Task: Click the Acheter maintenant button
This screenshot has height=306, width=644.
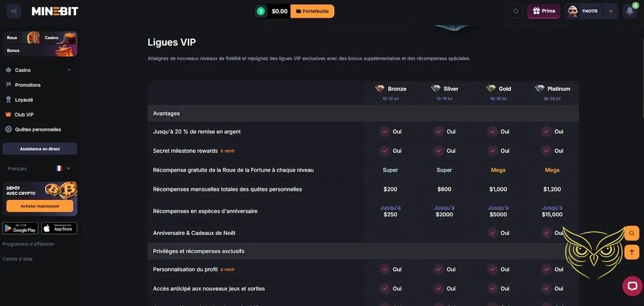Action: point(40,206)
